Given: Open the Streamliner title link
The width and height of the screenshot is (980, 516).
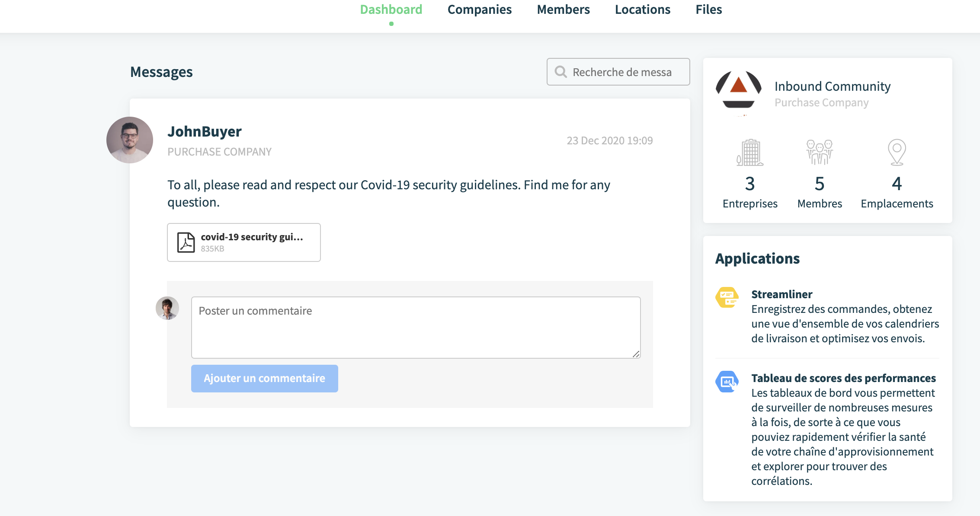Looking at the screenshot, I should pyautogui.click(x=782, y=294).
